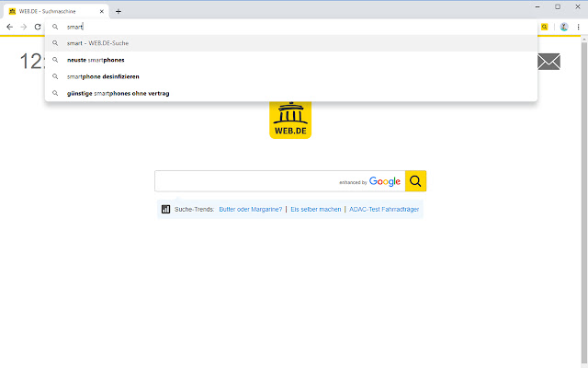Click the Suche-Trends chart icon
The image size is (588, 368).
pyautogui.click(x=165, y=209)
